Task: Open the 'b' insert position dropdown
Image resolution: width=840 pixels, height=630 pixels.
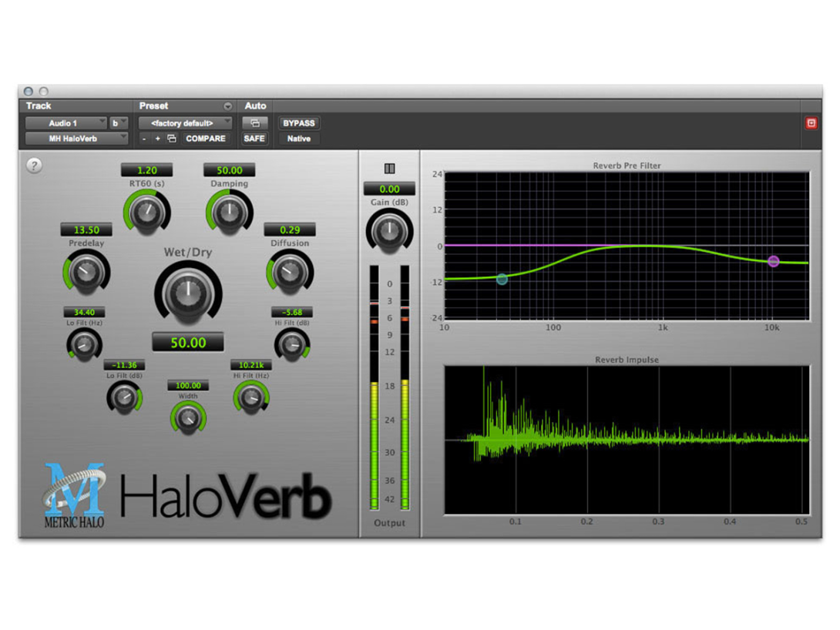Action: (119, 123)
